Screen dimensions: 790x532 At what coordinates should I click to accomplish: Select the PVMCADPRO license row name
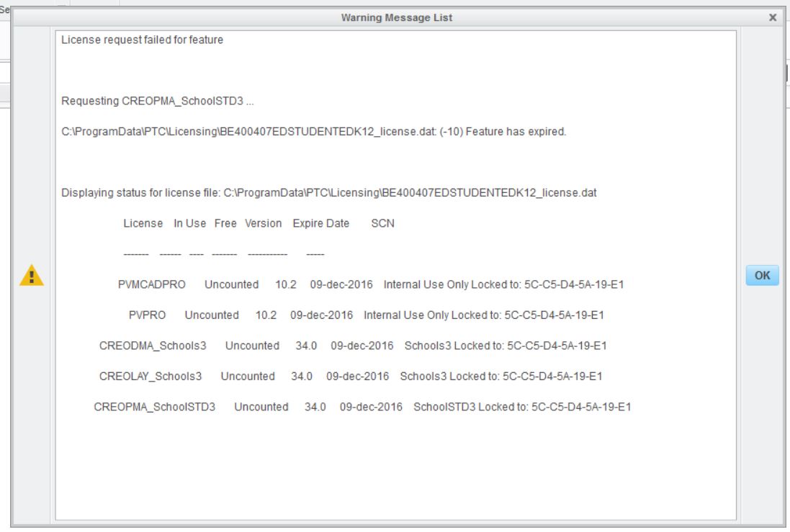(x=152, y=284)
